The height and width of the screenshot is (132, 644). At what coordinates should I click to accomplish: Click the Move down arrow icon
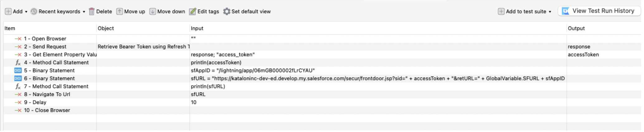click(x=153, y=12)
